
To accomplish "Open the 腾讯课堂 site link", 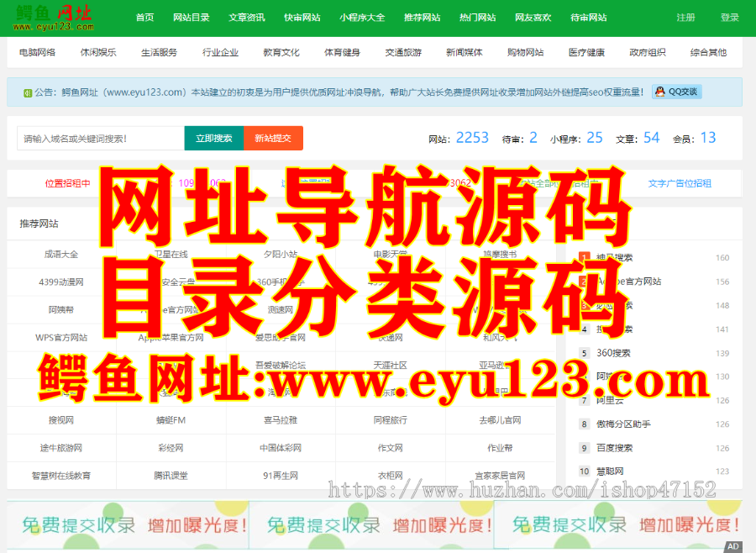I will click(171, 476).
